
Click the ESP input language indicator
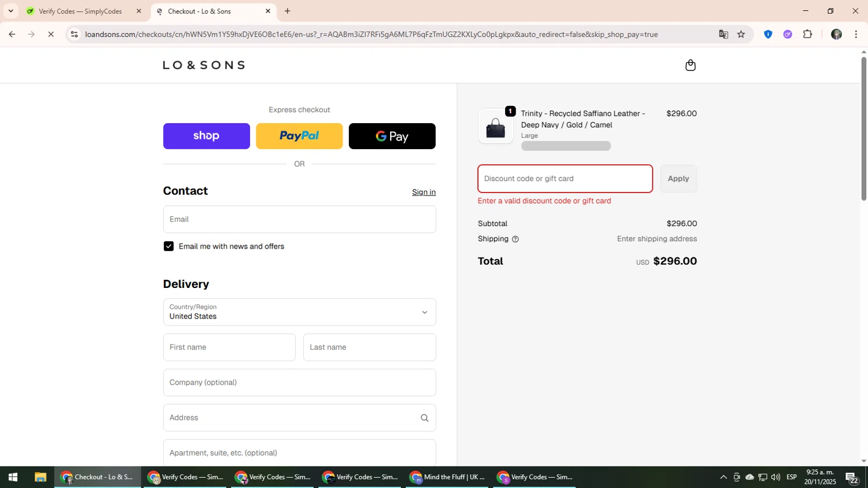792,477
